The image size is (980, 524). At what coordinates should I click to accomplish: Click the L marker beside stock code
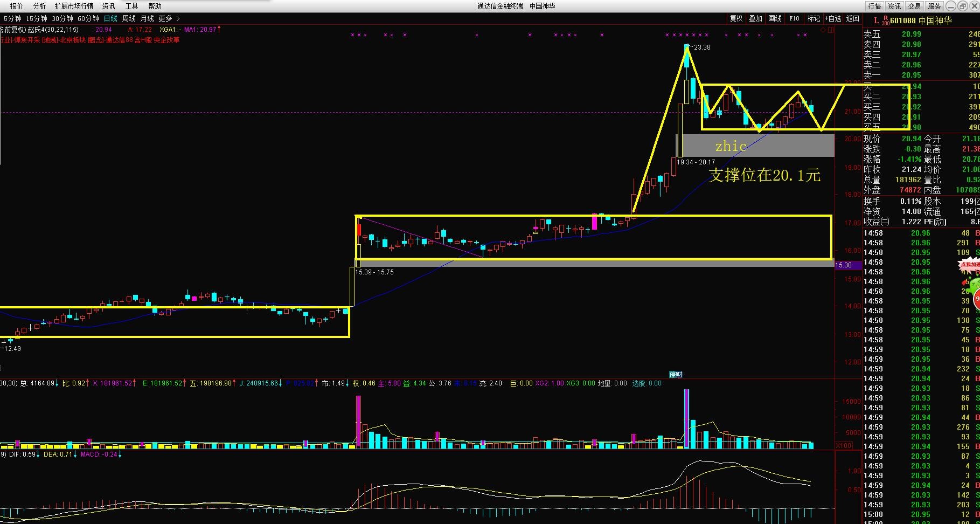pyautogui.click(x=876, y=20)
